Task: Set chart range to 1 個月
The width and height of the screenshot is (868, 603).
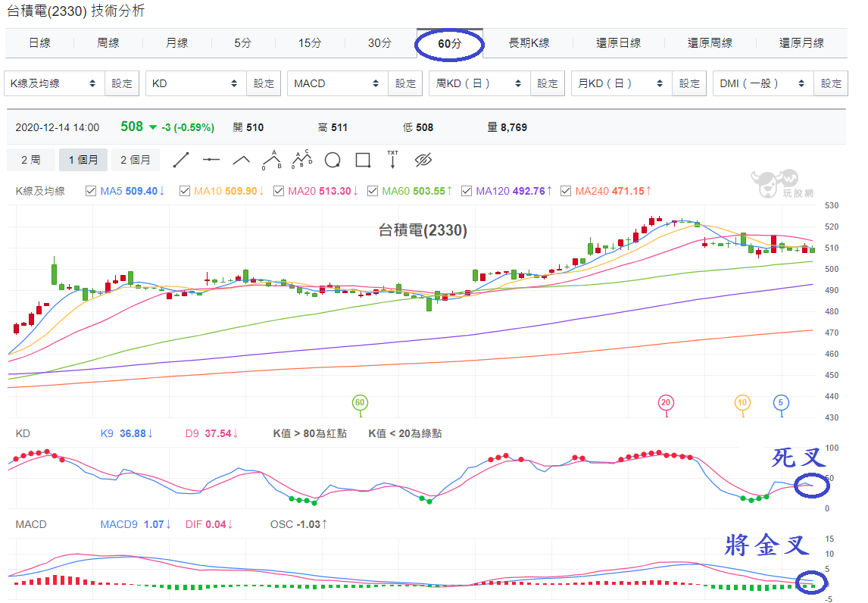Action: tap(83, 160)
